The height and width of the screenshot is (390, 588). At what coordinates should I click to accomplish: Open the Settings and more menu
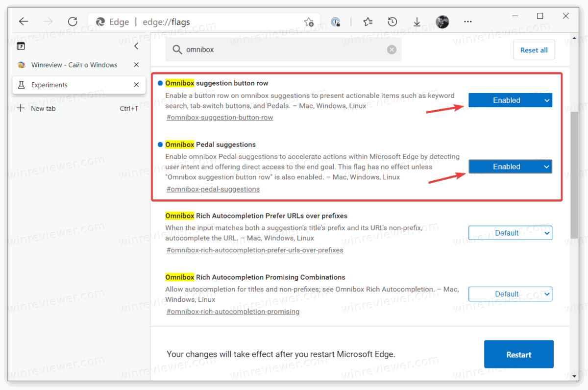468,22
